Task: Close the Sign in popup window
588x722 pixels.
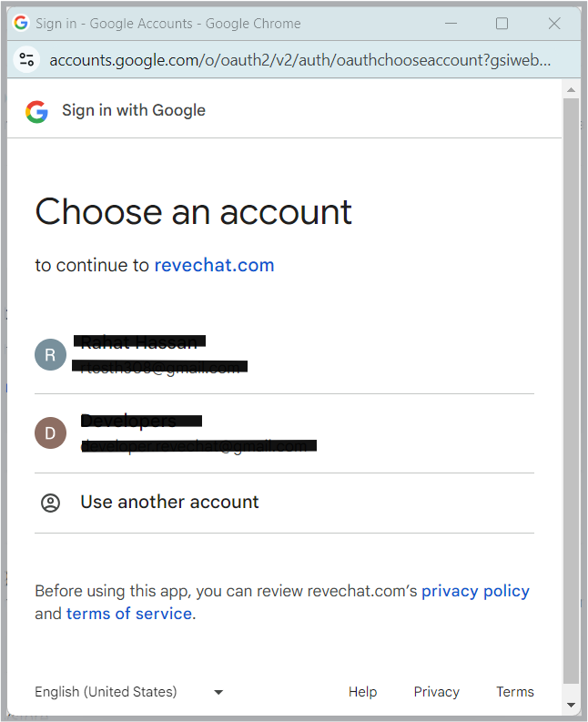Action: tap(553, 24)
